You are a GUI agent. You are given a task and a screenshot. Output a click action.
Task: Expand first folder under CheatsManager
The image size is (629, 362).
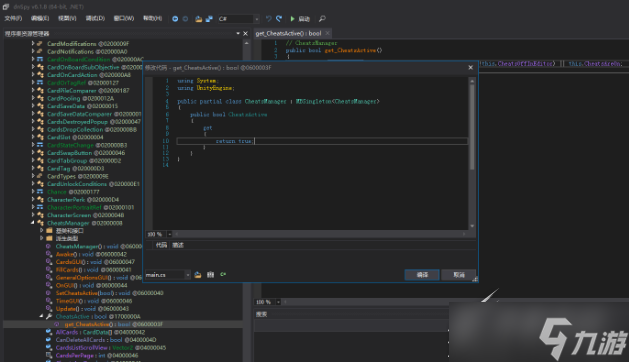tap(41, 230)
